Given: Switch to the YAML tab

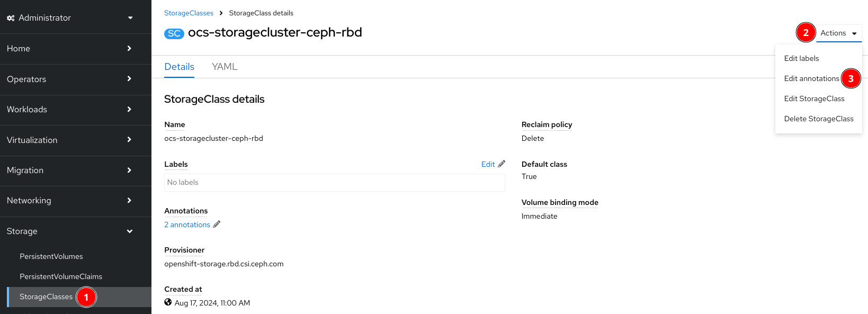Looking at the screenshot, I should click(225, 67).
